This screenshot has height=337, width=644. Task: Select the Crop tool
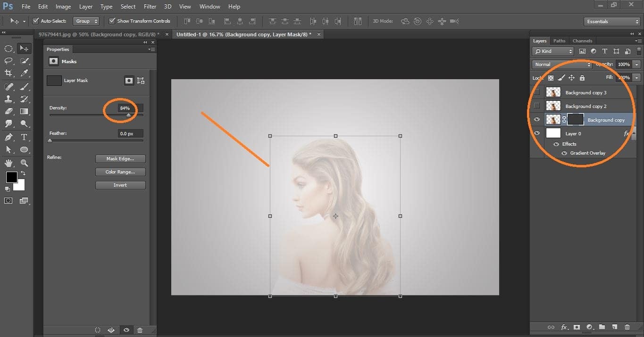point(8,73)
